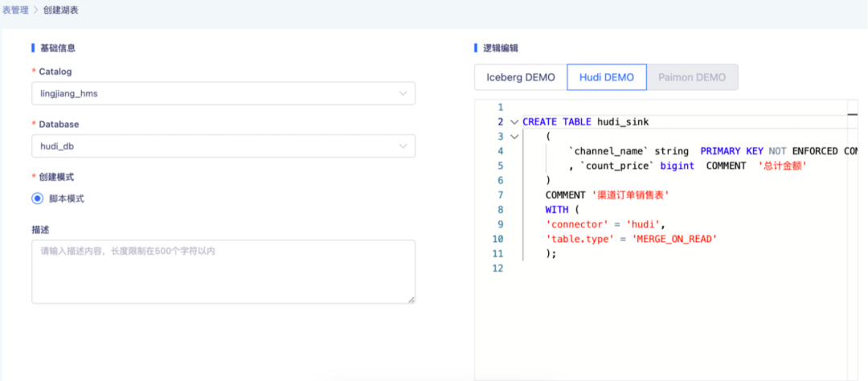
Task: Click the 基础信息 section heading
Action: coord(58,48)
